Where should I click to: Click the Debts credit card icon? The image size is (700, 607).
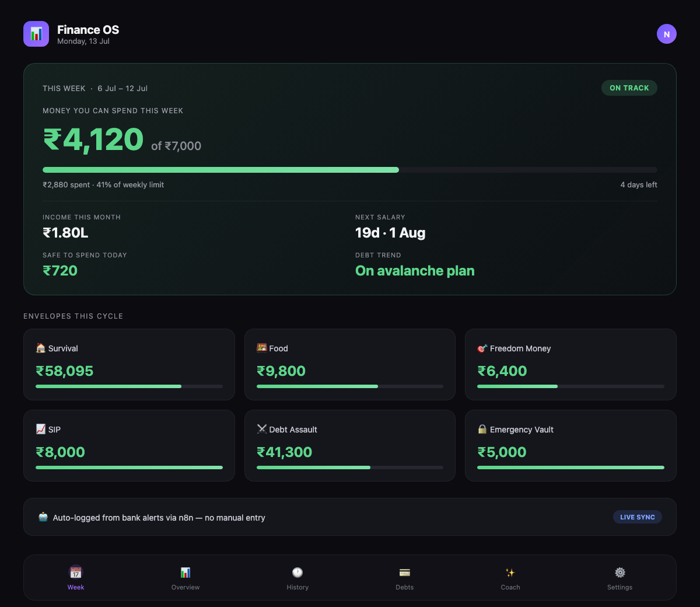[405, 572]
